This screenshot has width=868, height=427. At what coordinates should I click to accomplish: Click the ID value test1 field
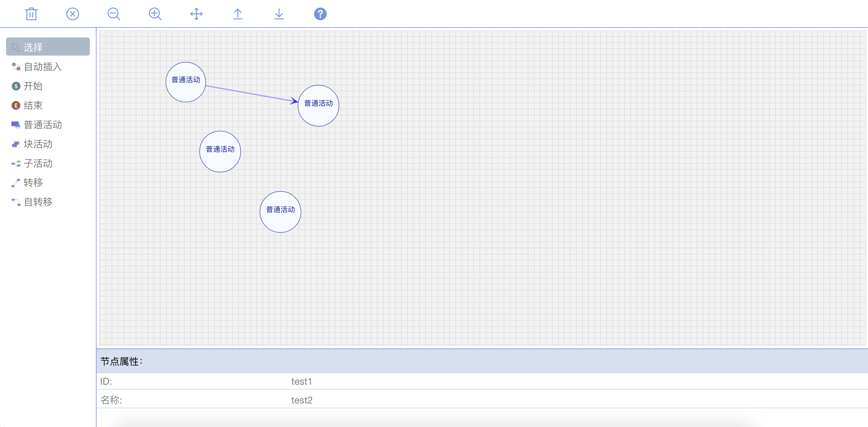(302, 381)
